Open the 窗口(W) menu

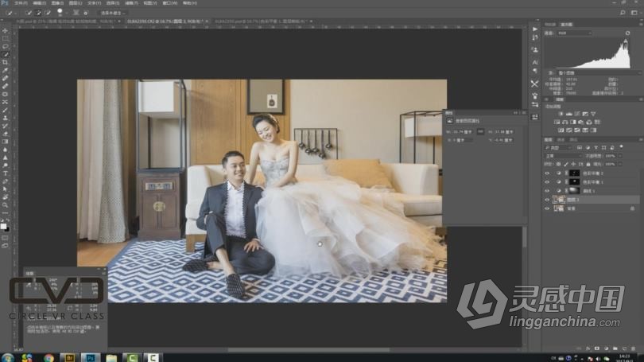click(169, 3)
